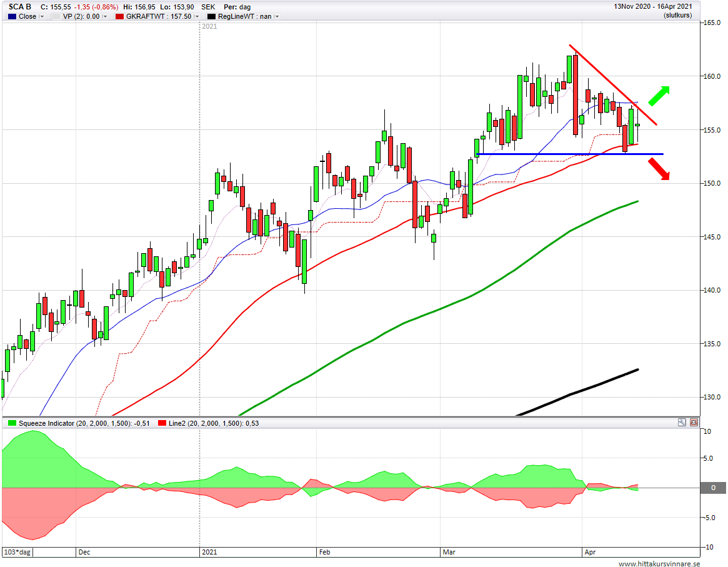Click the 130.0 price axis label

tap(712, 397)
